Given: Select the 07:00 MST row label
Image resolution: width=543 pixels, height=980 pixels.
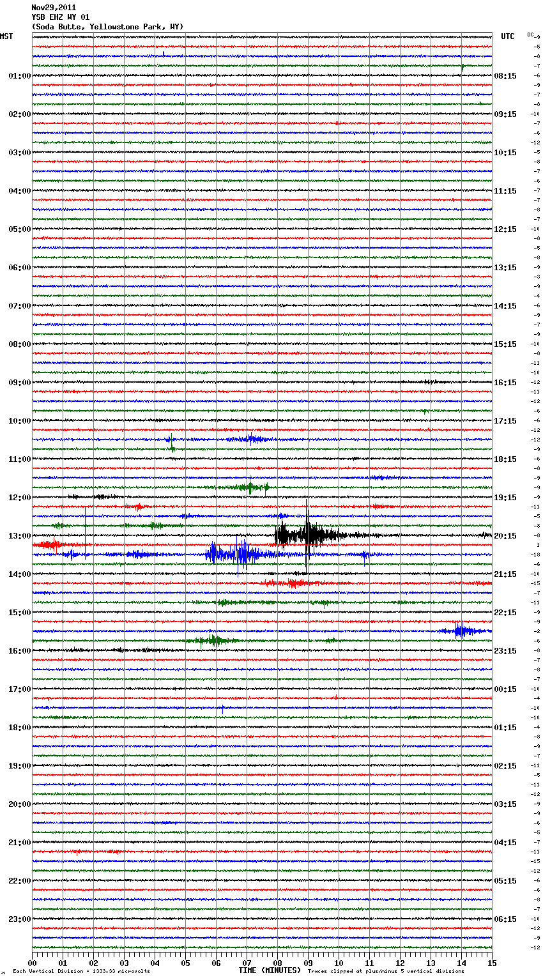Looking at the screenshot, I should pos(20,306).
